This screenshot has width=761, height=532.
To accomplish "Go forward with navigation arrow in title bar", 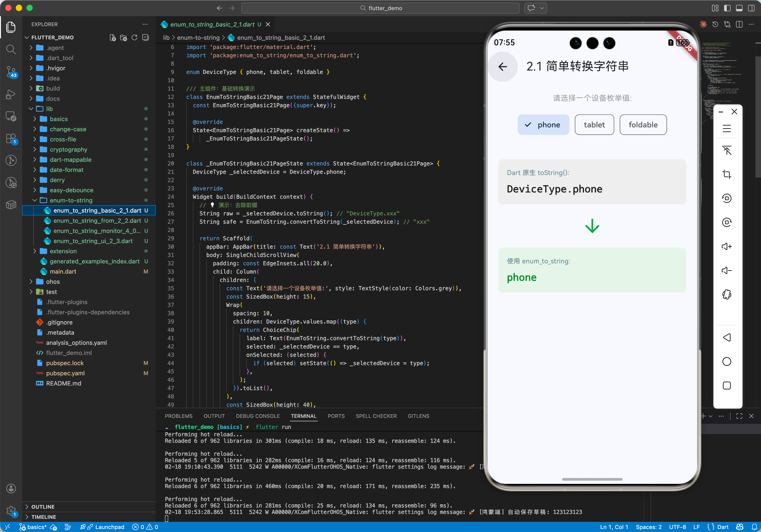I will click(x=232, y=8).
